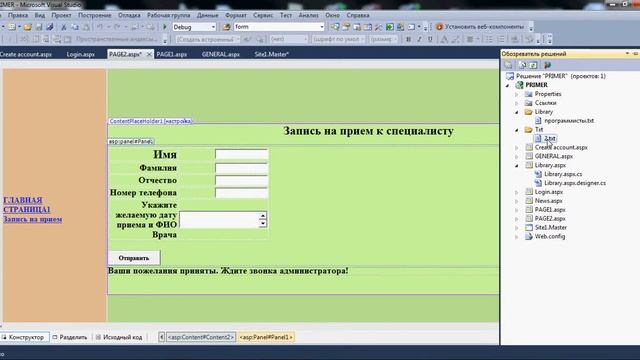Switch to the Login.aspx tab
The width and height of the screenshot is (640, 360).
(81, 54)
